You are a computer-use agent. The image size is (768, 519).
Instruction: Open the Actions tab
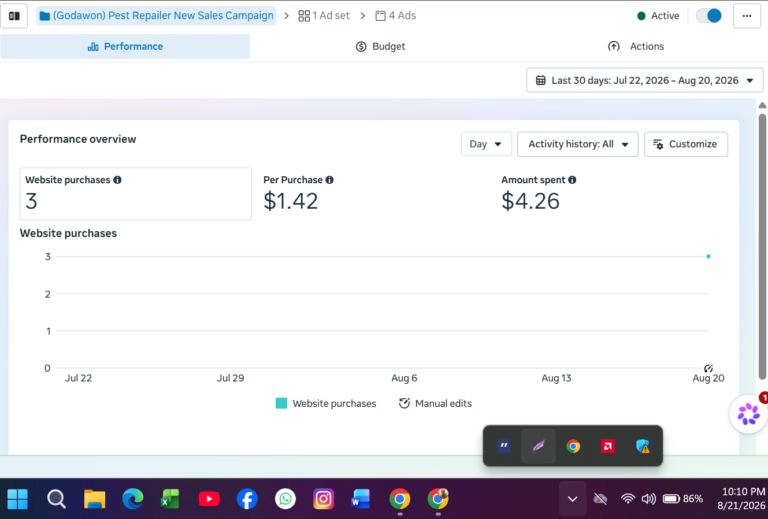pos(636,47)
